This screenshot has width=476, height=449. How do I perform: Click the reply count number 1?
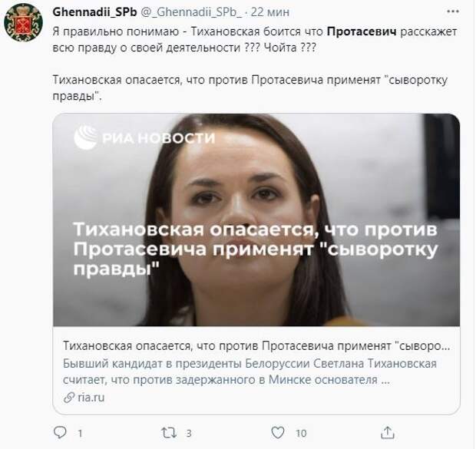pos(80,433)
